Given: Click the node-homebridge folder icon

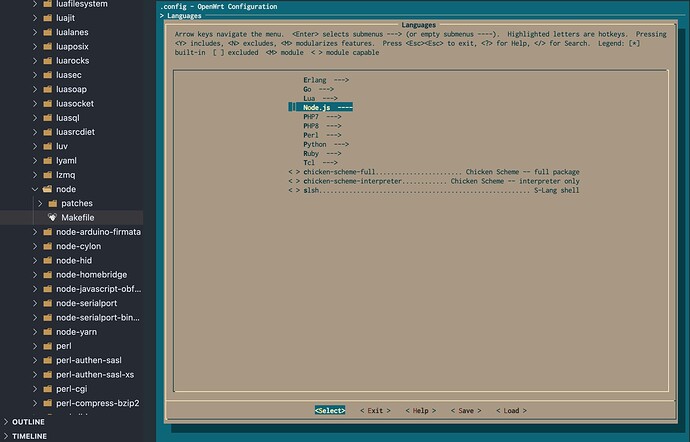Looking at the screenshot, I should (48, 275).
